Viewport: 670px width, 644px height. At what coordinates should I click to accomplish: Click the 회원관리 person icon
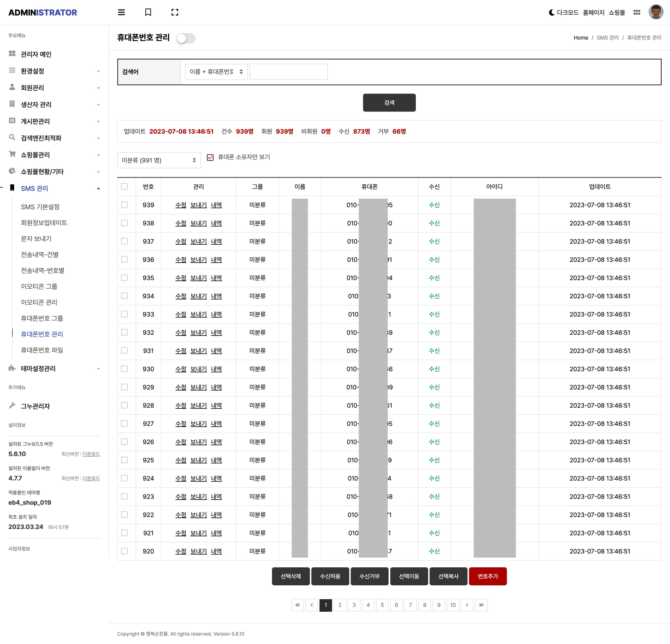12,87
